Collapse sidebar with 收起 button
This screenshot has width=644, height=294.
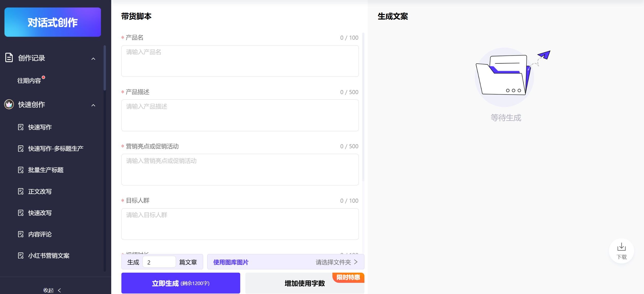(x=52, y=290)
